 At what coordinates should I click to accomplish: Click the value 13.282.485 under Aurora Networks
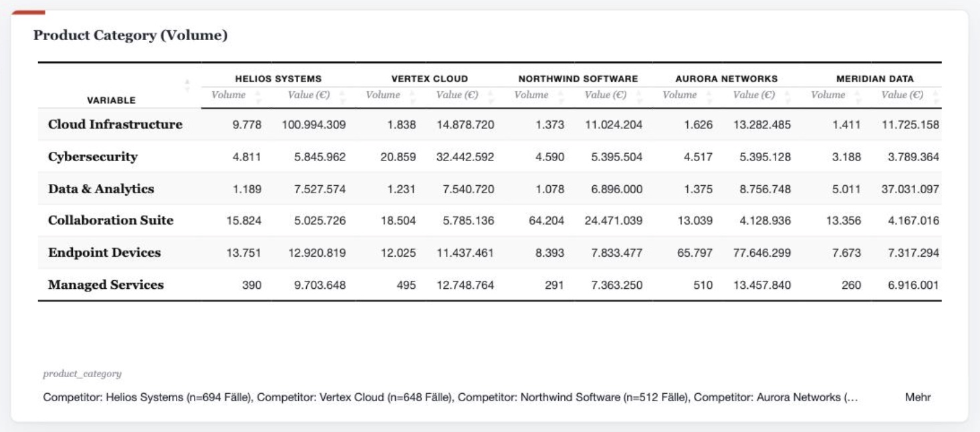762,124
